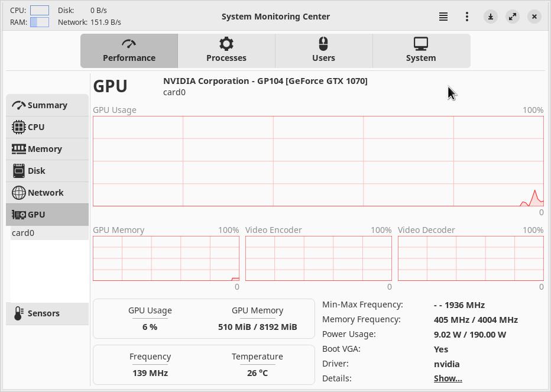
Task: Select the Performance tab
Action: [129, 51]
